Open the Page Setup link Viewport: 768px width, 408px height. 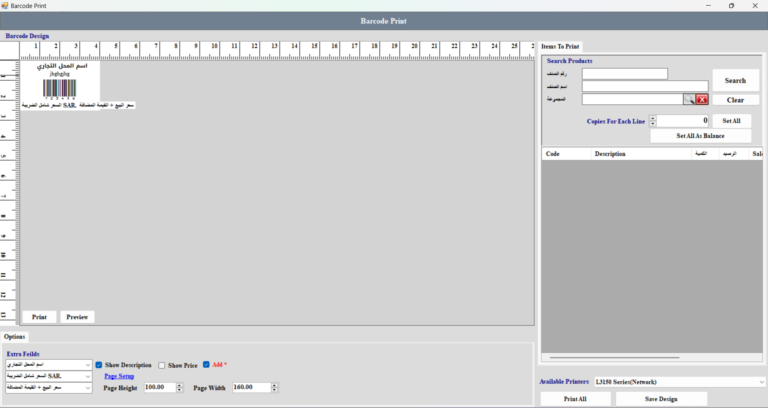[x=118, y=376]
